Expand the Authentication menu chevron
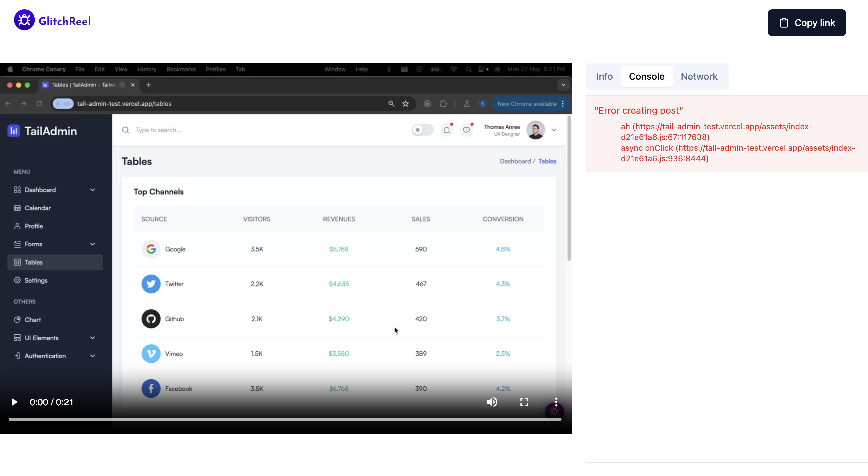This screenshot has height=476, width=868. point(92,356)
